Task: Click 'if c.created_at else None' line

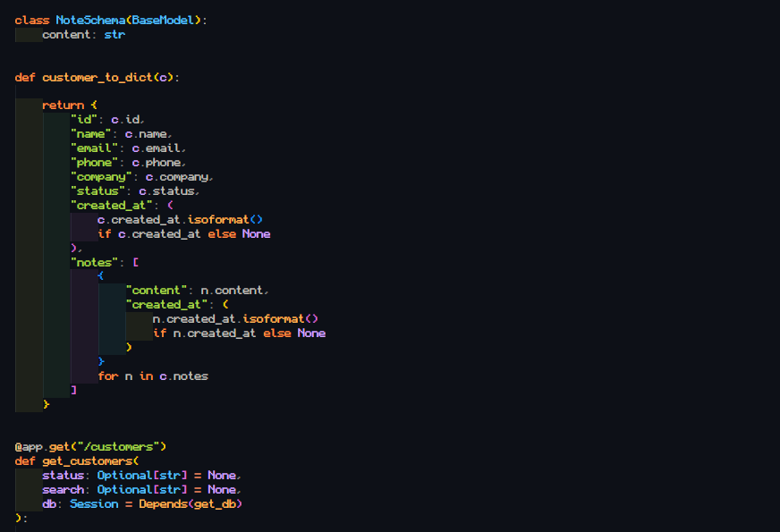Action: (184, 234)
